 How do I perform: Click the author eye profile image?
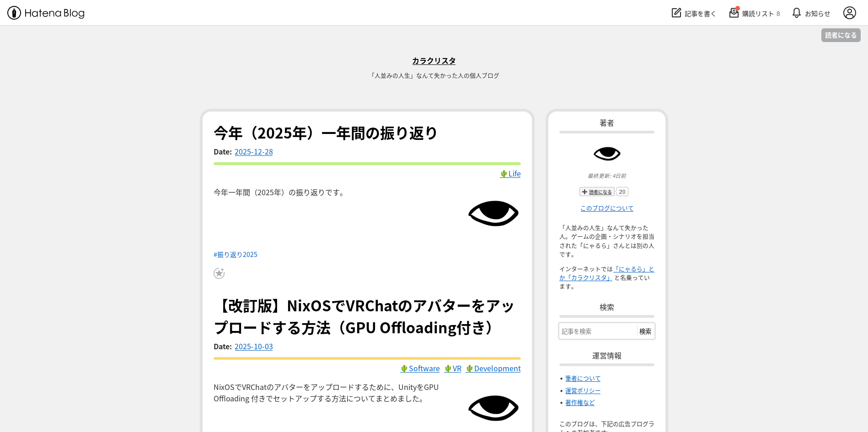(607, 154)
